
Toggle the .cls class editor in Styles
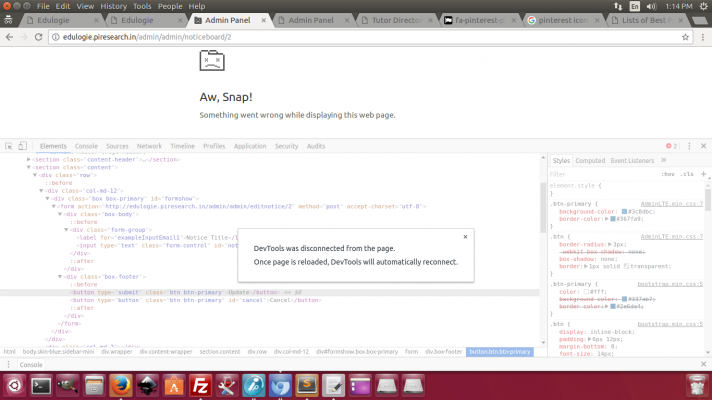pos(687,174)
